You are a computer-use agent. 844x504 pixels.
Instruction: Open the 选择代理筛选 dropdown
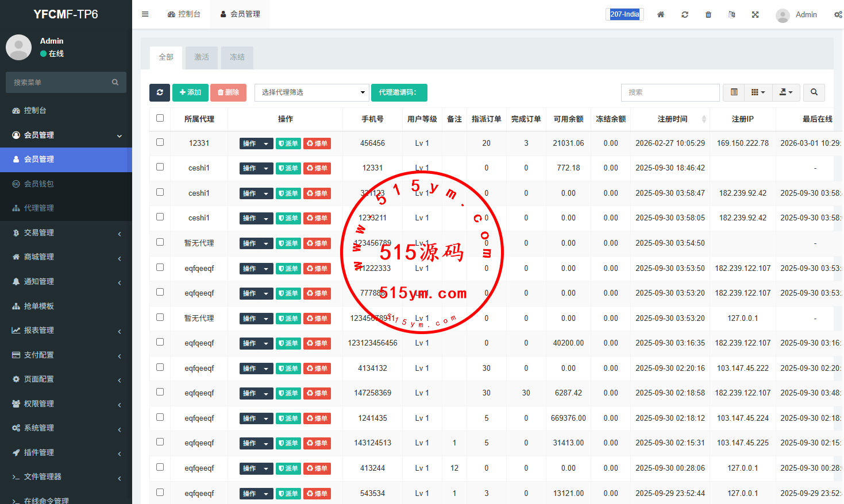pyautogui.click(x=311, y=92)
